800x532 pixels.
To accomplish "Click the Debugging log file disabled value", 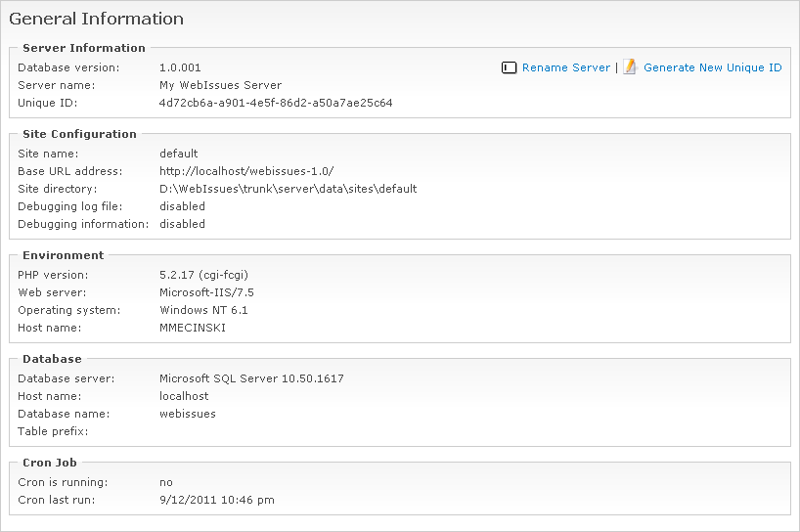I will click(182, 206).
